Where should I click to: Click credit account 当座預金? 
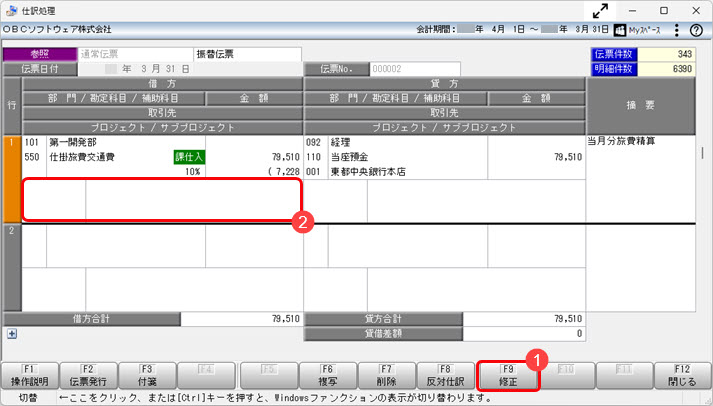350,157
